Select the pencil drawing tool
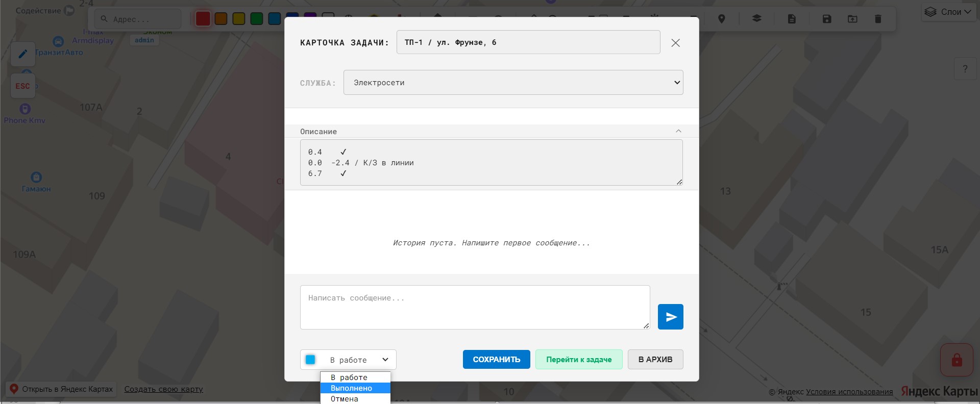Image resolution: width=980 pixels, height=404 pixels. pyautogui.click(x=23, y=54)
